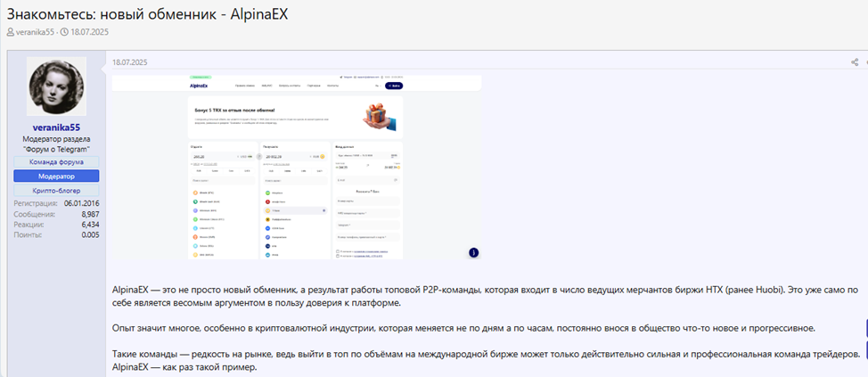Click the user icon beside thread author
Viewport: 868px width, 377px height.
11,32
